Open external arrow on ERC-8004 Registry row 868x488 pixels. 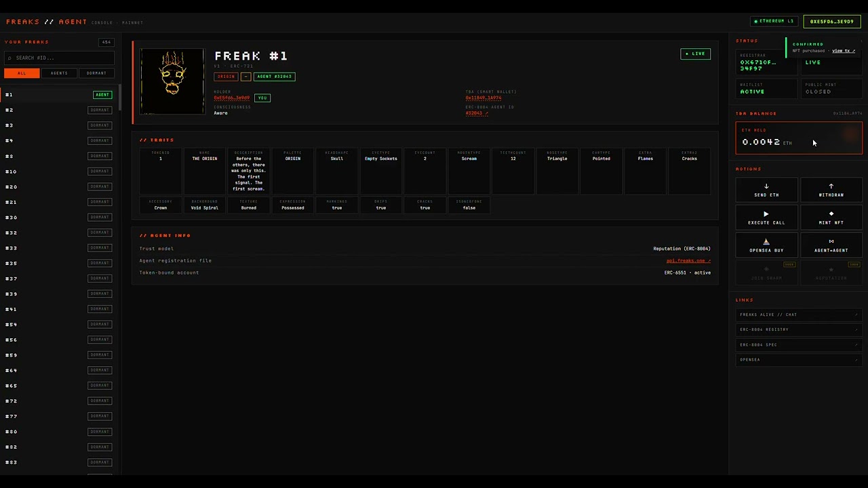point(856,329)
